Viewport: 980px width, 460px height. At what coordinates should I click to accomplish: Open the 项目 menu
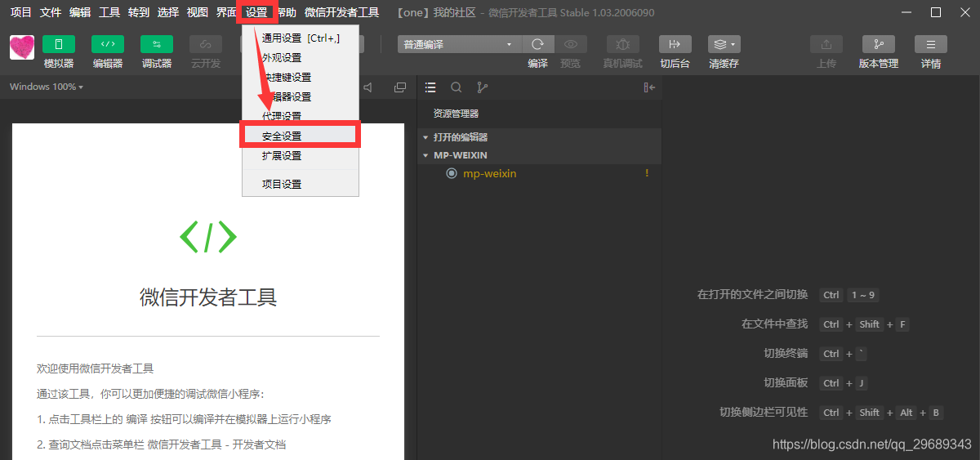21,12
